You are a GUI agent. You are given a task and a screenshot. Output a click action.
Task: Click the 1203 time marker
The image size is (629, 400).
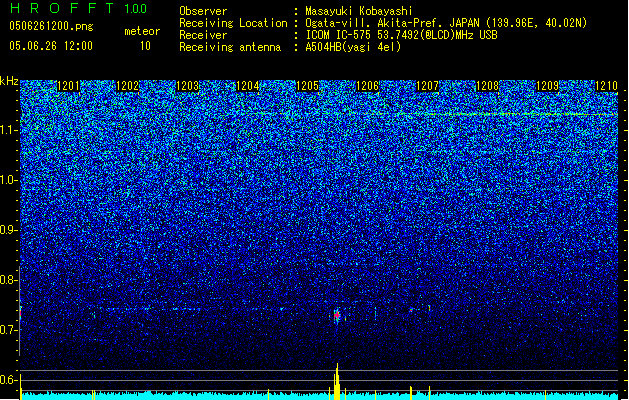click(x=188, y=86)
